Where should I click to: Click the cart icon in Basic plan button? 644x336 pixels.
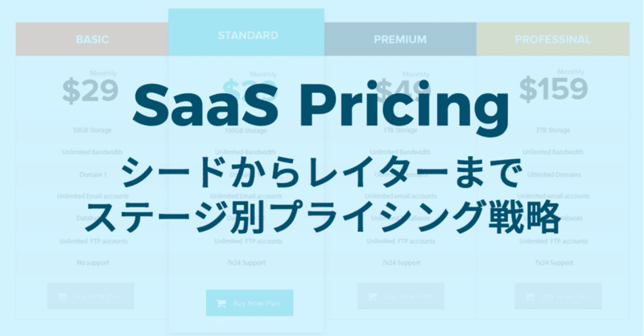click(63, 296)
